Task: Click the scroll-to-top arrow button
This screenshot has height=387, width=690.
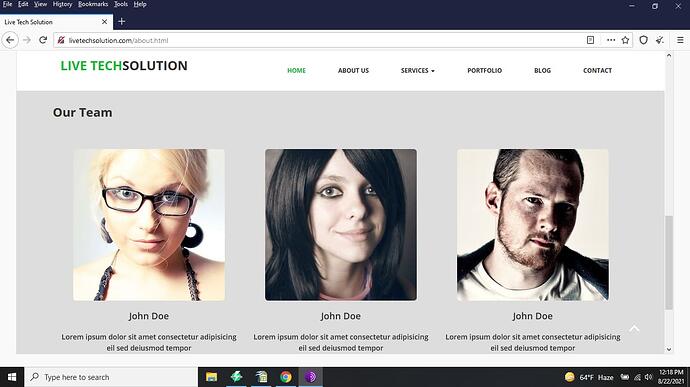Action: coord(634,329)
